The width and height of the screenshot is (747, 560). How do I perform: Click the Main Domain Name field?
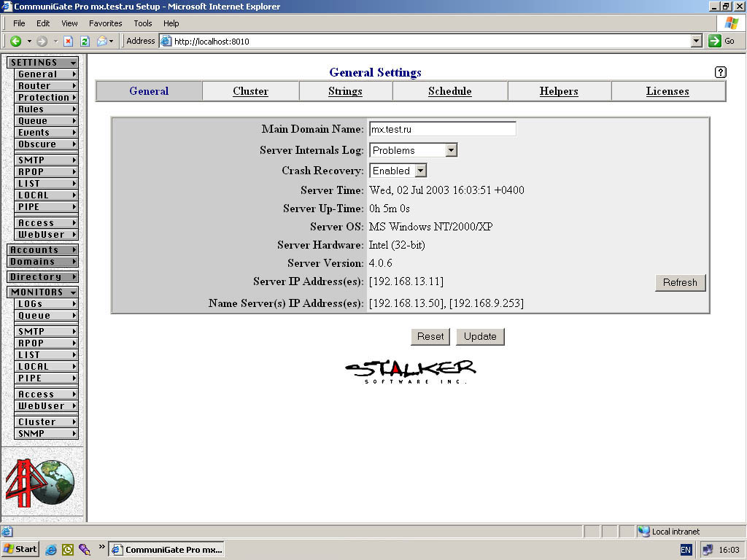coord(443,129)
